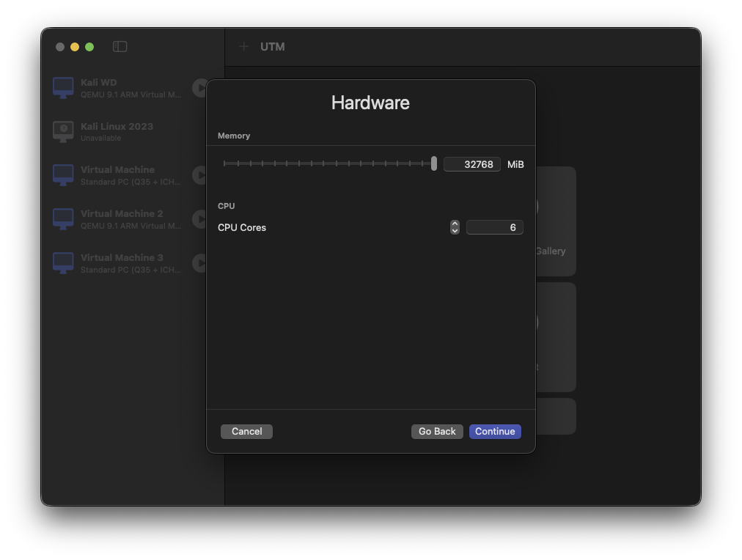Start Kali WD with its play button
The height and width of the screenshot is (560, 742).
(x=199, y=88)
